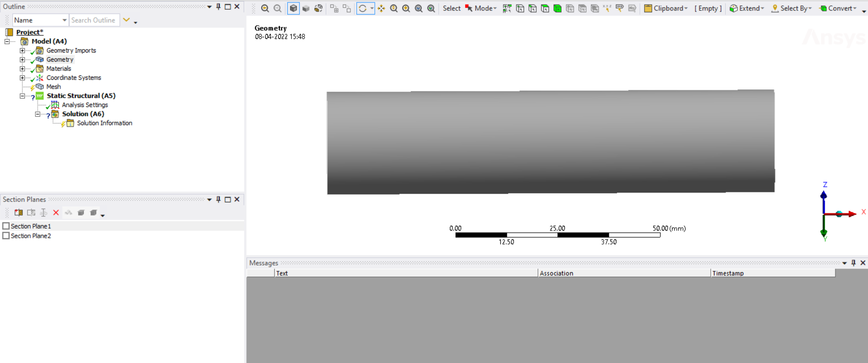Image resolution: width=868 pixels, height=363 pixels.
Task: Select the Box Zoom tool
Action: (406, 8)
